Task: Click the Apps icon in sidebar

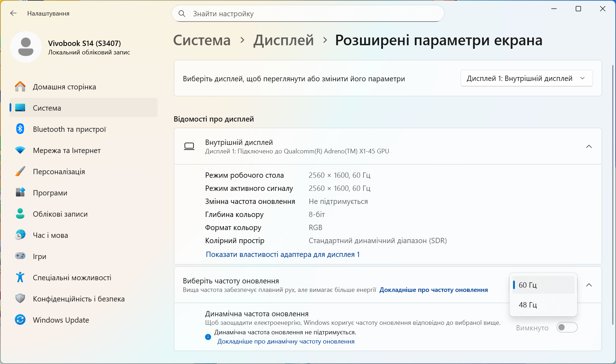Action: 20,193
